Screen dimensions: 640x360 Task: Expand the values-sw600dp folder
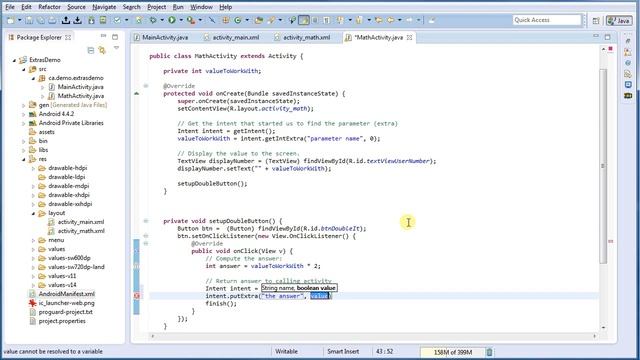pos(33,258)
